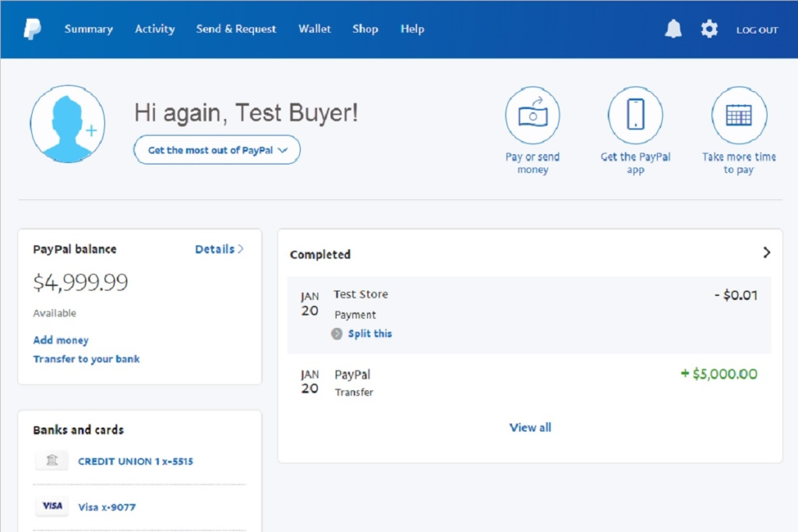798x532 pixels.
Task: Click the Credit Union bank icon
Action: (52, 461)
